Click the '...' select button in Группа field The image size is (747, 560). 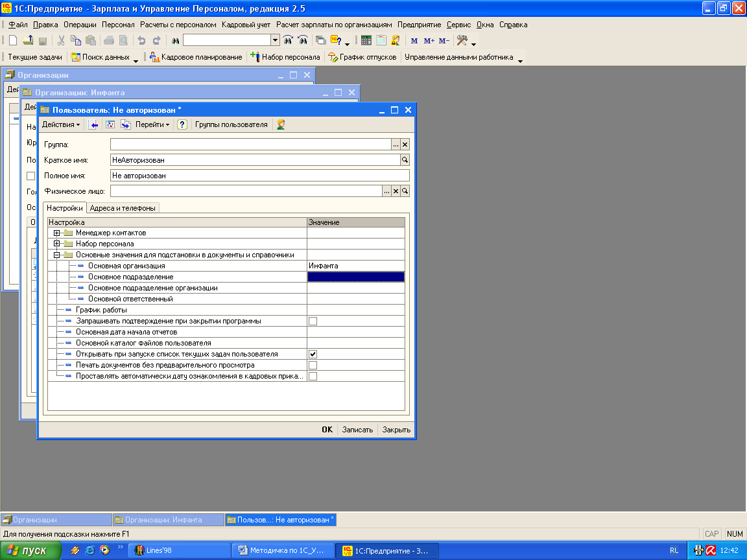click(x=396, y=145)
